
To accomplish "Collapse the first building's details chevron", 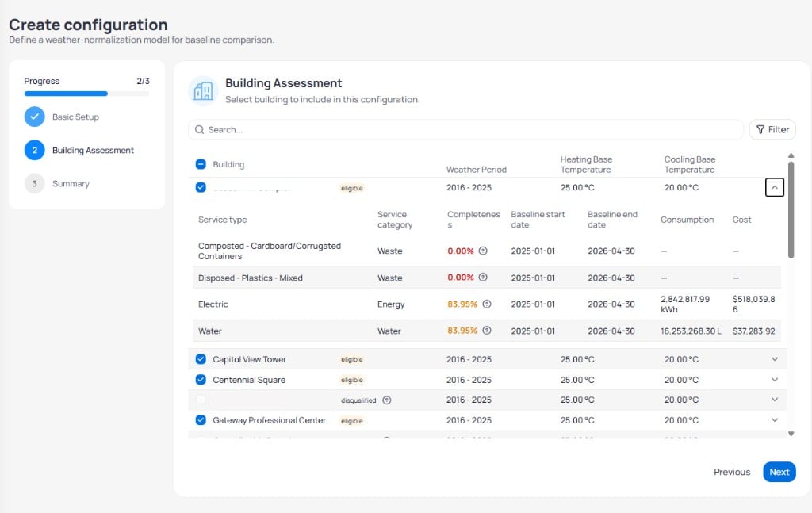I will [x=775, y=187].
